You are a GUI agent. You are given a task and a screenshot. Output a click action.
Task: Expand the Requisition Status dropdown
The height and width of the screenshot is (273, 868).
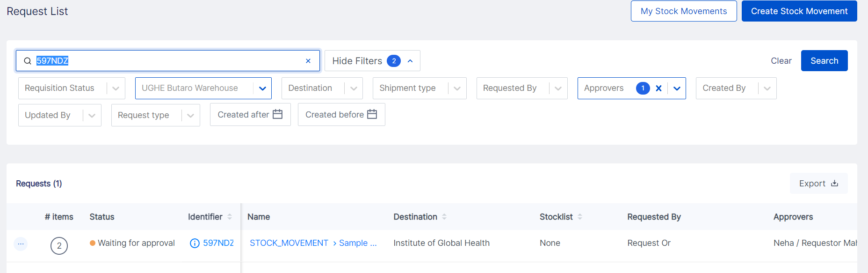click(116, 89)
